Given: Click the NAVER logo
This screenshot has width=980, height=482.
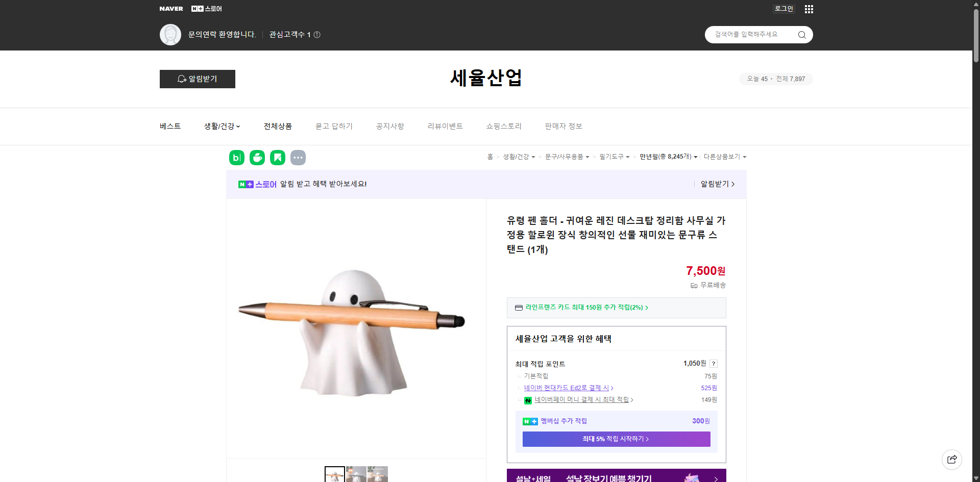Looking at the screenshot, I should click(x=171, y=9).
